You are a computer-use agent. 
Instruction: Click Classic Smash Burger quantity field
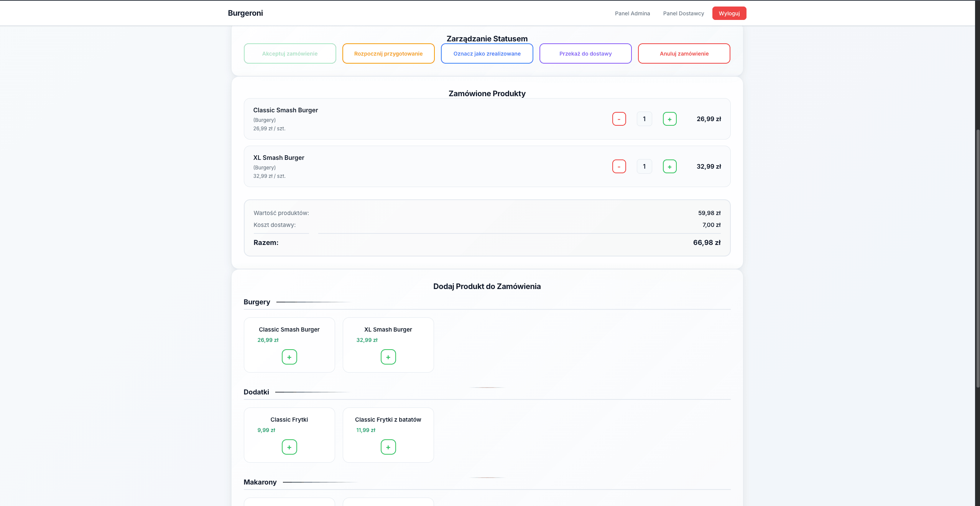[x=644, y=119]
